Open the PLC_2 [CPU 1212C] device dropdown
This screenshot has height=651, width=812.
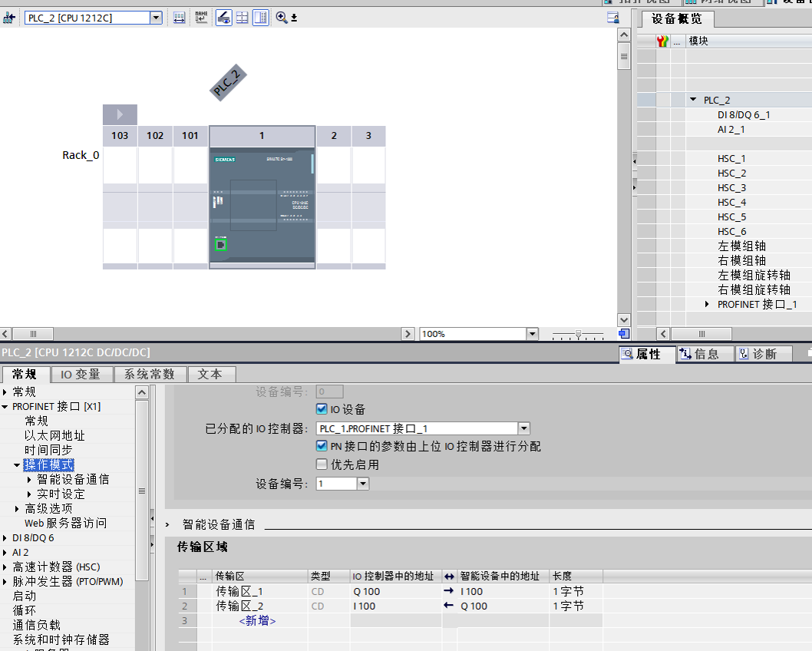pos(156,18)
